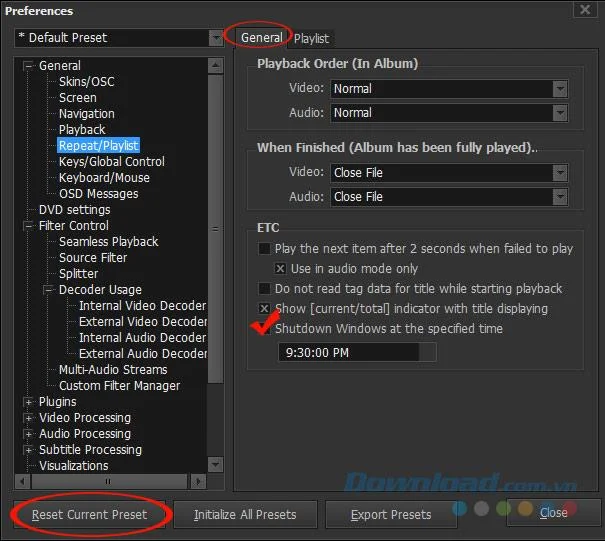Click horizontal scrollbar left arrow
605x541 pixels.
coord(23,482)
